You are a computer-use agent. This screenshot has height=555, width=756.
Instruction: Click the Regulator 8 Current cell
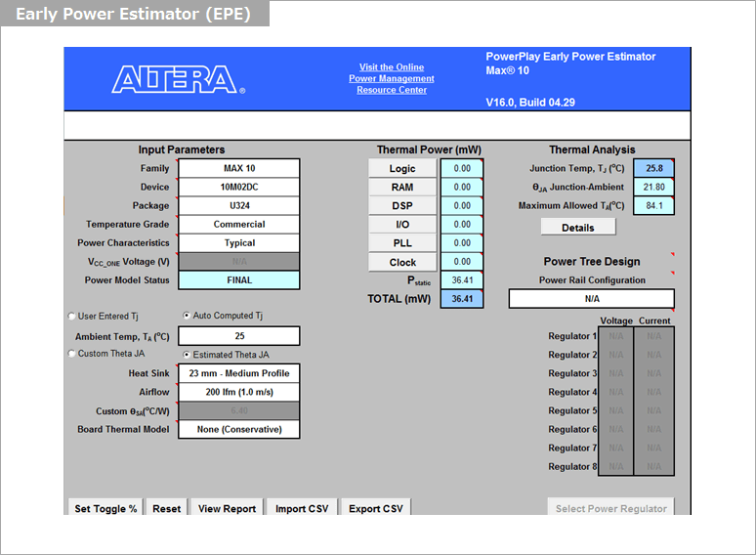pyautogui.click(x=653, y=466)
